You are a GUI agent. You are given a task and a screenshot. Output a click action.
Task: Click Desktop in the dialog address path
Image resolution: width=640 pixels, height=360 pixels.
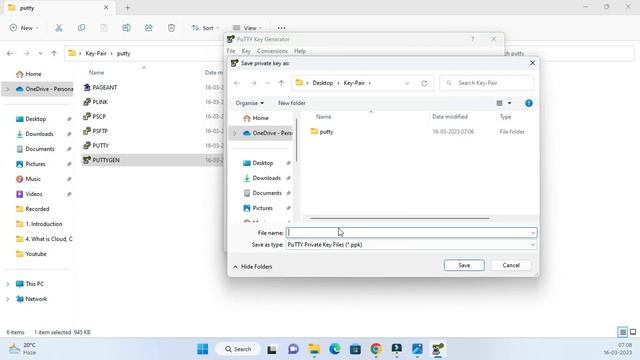pos(322,83)
